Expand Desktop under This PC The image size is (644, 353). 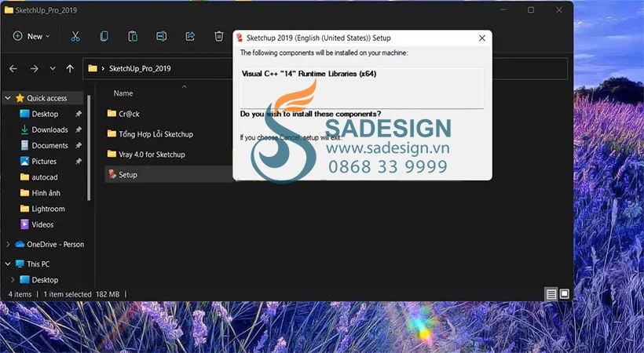point(13,280)
